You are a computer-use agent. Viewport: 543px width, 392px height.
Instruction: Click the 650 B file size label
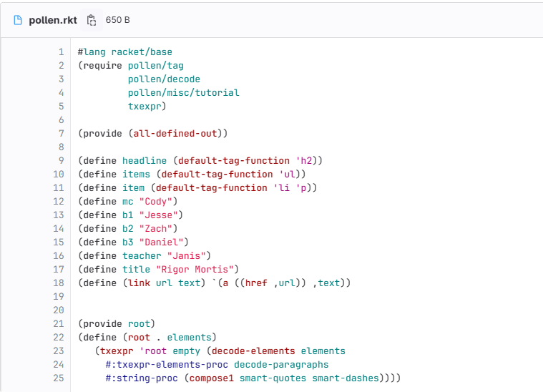tap(118, 20)
